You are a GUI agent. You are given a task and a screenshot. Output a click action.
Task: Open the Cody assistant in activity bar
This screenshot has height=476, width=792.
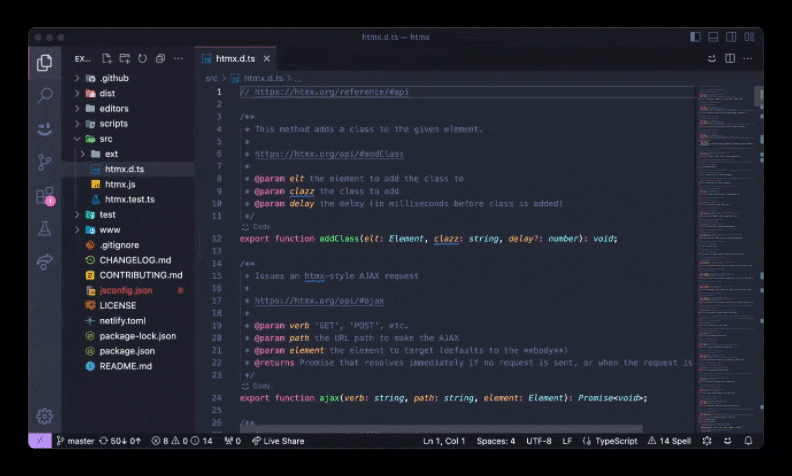[x=44, y=129]
